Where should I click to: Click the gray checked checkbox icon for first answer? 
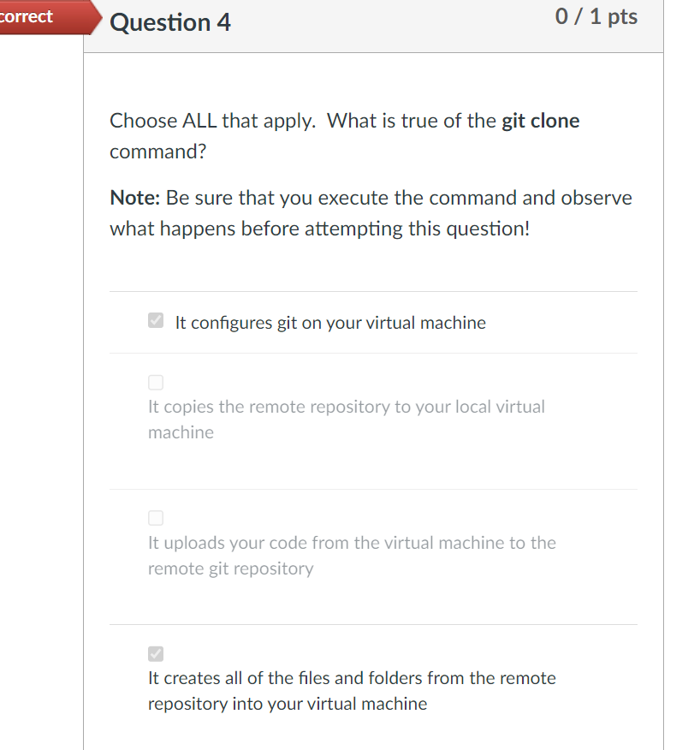155,320
